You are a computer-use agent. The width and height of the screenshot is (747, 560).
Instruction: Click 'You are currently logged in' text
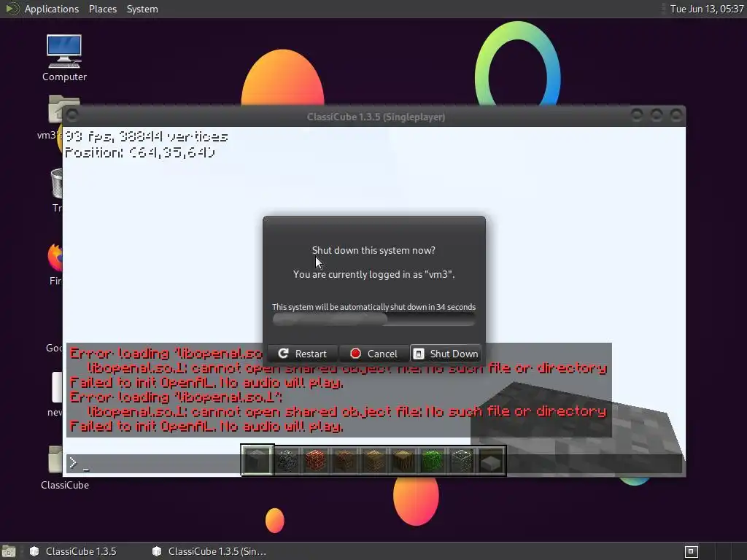(x=373, y=274)
